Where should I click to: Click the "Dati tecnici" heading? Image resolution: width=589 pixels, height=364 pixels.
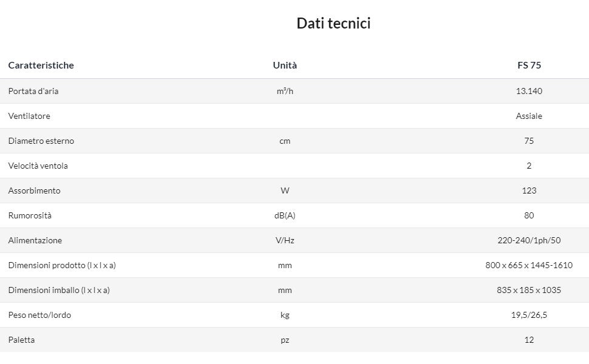tap(333, 24)
